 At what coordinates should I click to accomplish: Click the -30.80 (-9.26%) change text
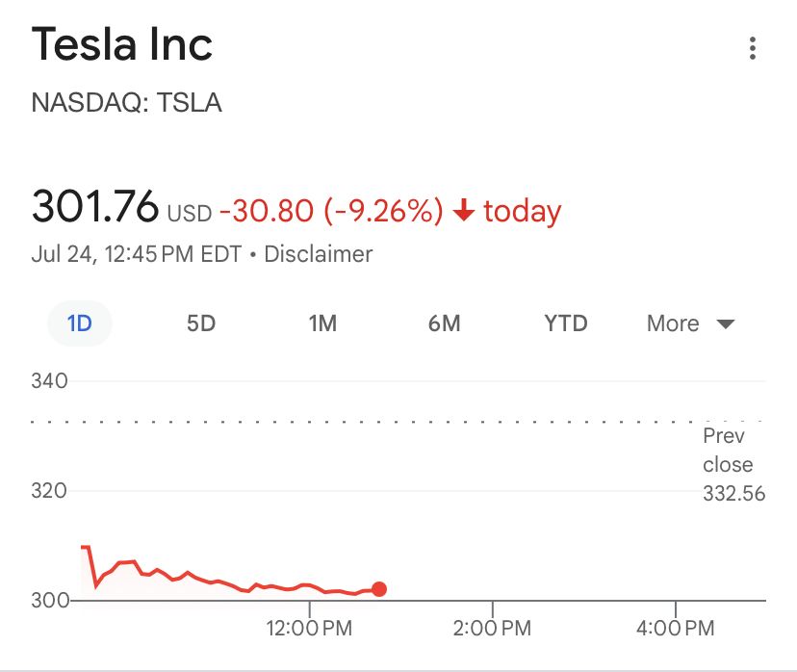331,211
